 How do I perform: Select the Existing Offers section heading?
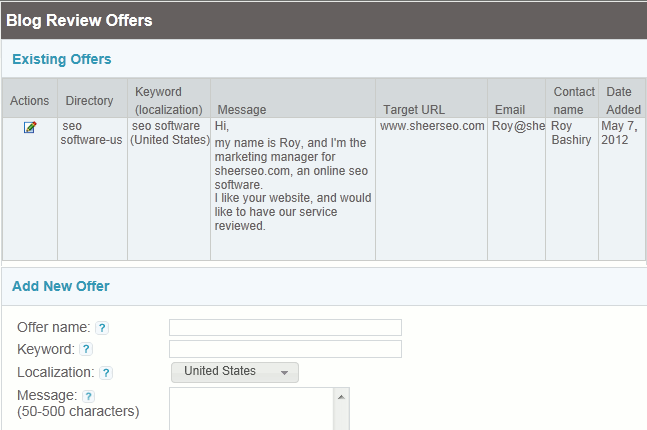coord(62,59)
